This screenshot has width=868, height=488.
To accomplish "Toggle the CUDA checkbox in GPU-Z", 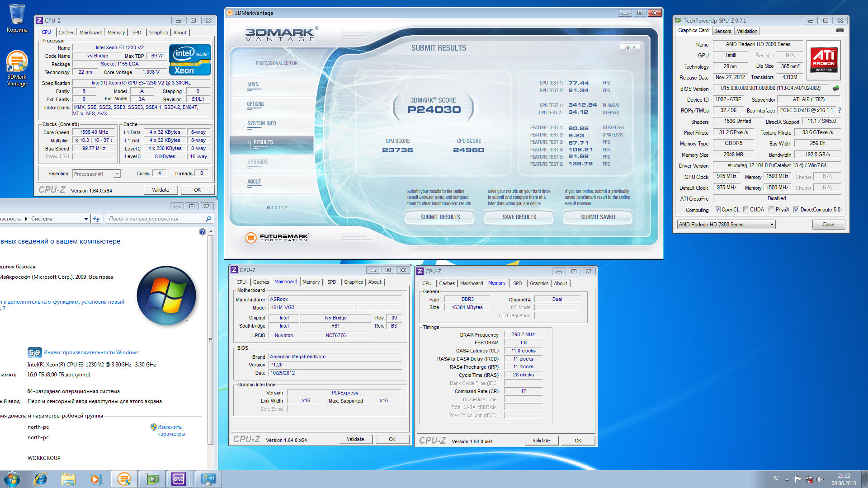I will [x=746, y=210].
